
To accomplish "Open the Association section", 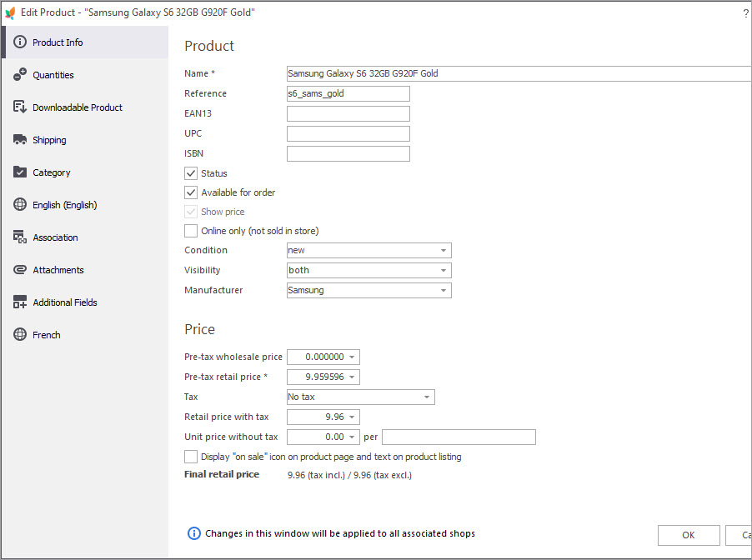I will (85, 237).
